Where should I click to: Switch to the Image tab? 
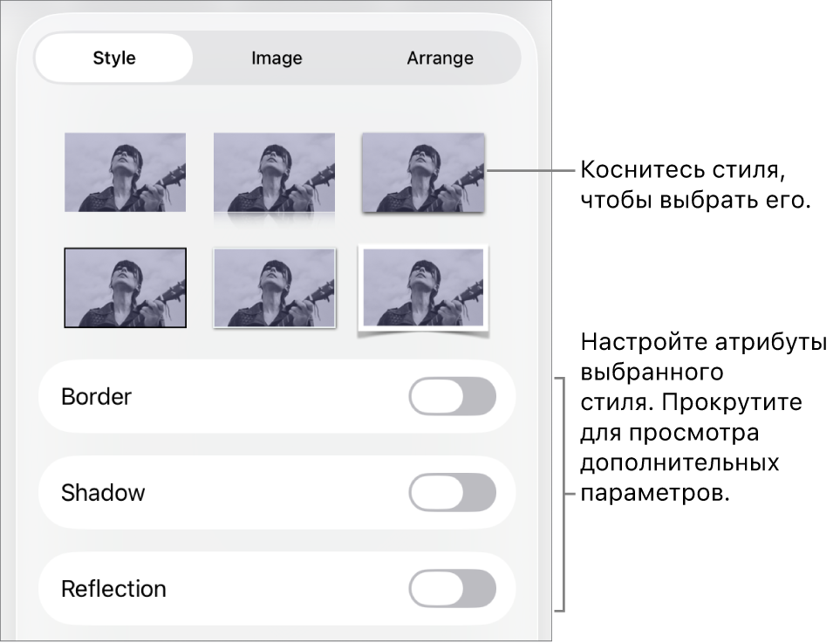pos(277,58)
